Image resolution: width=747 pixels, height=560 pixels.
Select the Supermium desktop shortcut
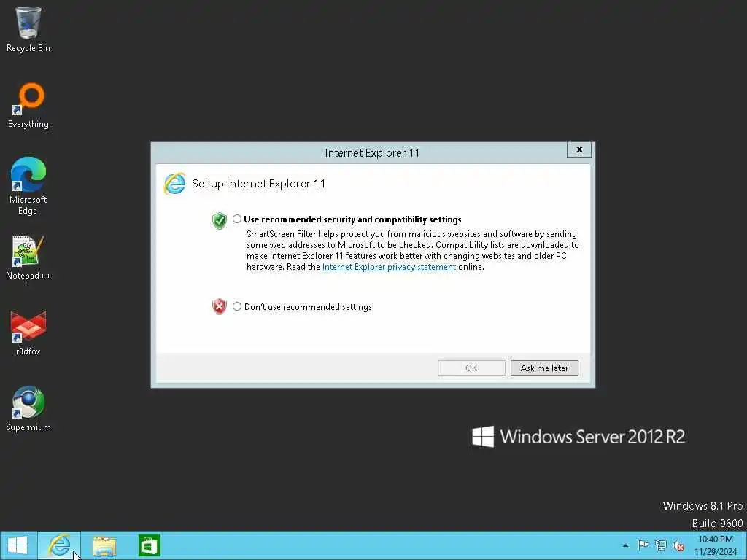[28, 408]
